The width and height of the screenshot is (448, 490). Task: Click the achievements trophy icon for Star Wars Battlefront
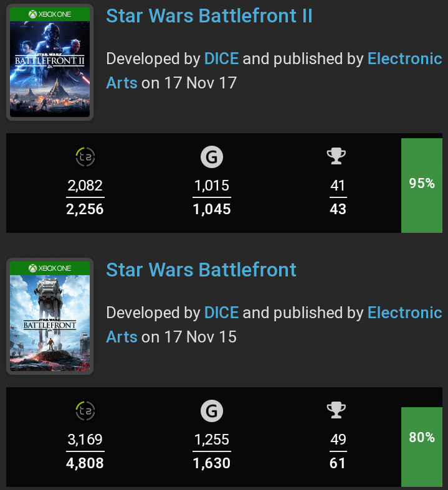point(336,411)
